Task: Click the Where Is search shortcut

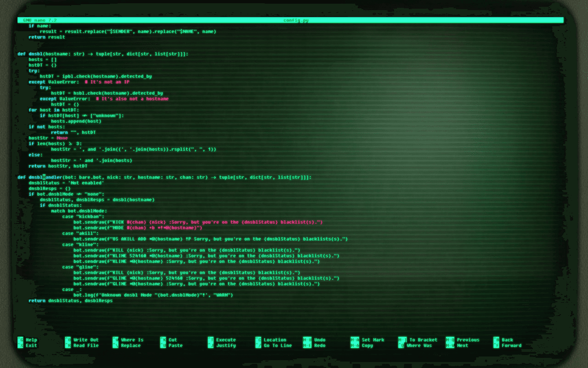Action: [132, 340]
